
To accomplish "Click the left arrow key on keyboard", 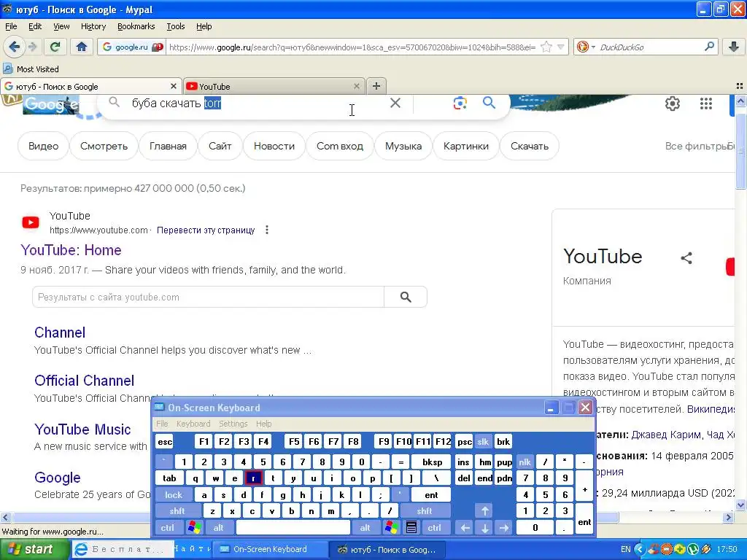I will [x=465, y=528].
